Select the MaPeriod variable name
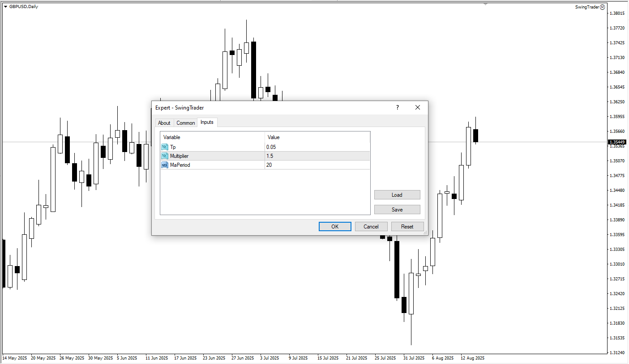The image size is (629, 364). tap(180, 165)
